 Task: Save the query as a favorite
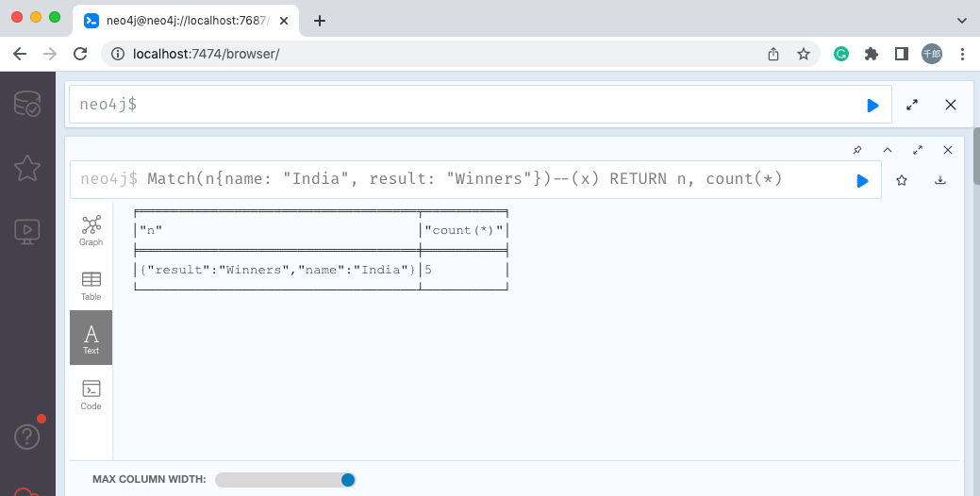(902, 180)
